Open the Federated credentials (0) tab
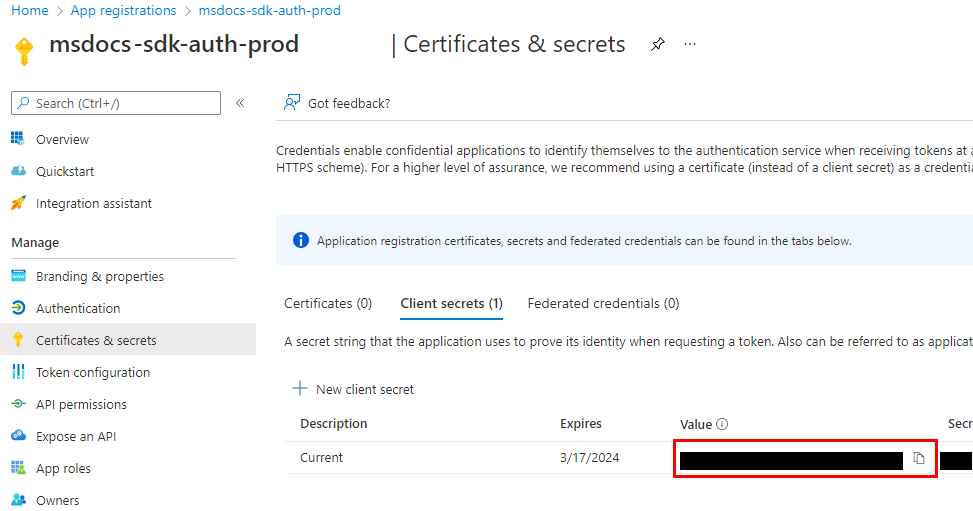The height and width of the screenshot is (511, 973). 603,304
